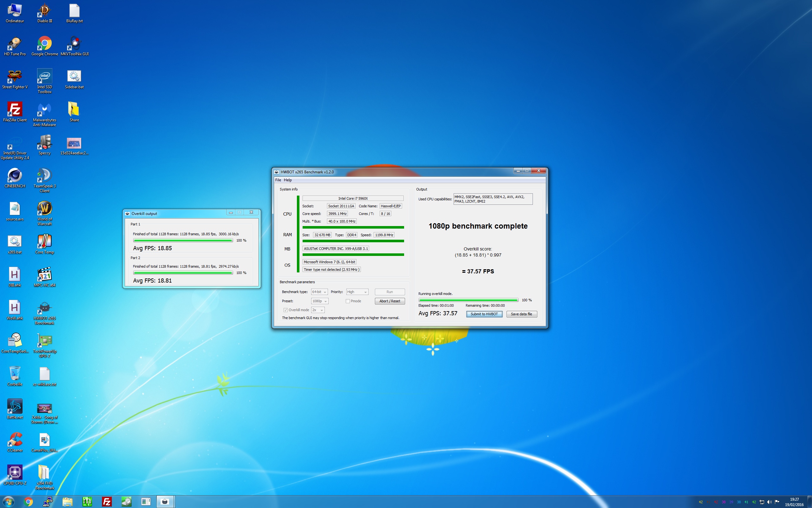Expand the Benchmark type 64-bit dropdown
The height and width of the screenshot is (508, 812).
(319, 292)
